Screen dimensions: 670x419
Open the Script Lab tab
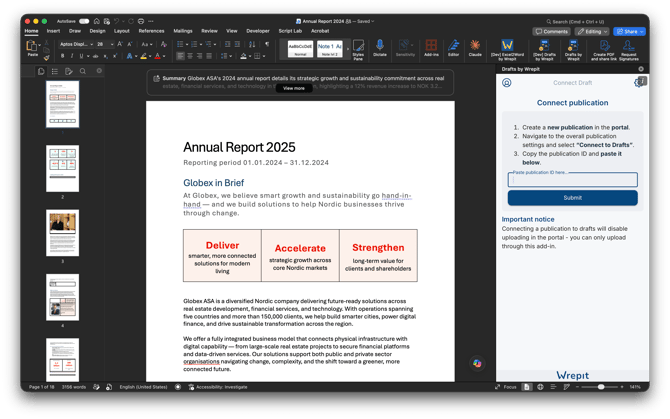[290, 31]
